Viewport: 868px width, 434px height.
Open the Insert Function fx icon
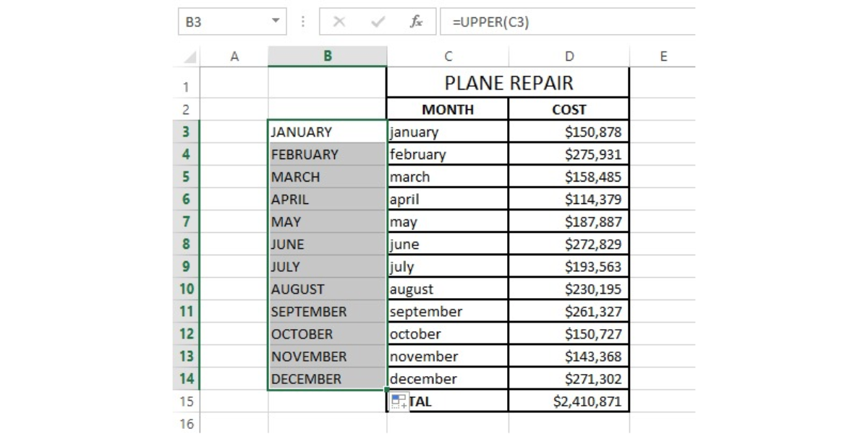tap(416, 22)
